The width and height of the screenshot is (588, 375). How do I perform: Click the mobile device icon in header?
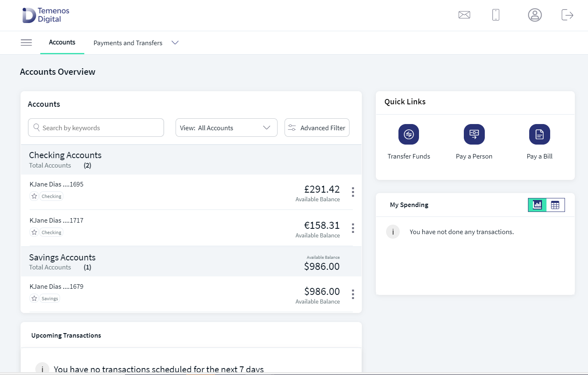496,15
